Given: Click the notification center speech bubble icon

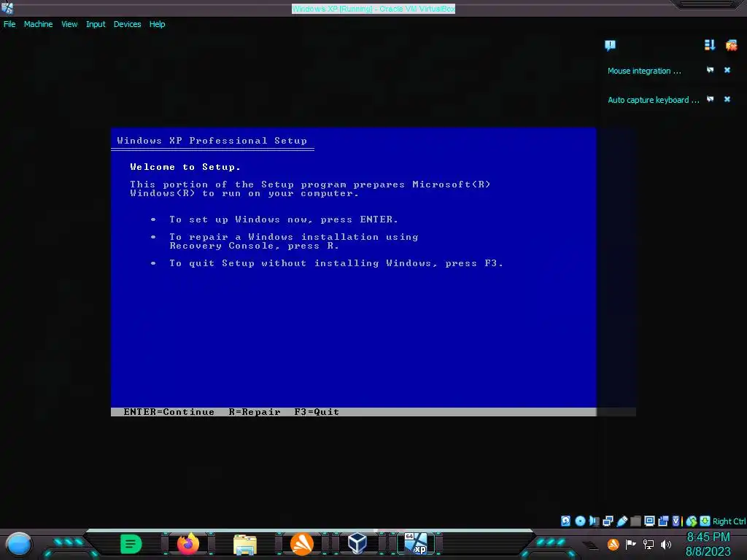Looking at the screenshot, I should pyautogui.click(x=611, y=45).
